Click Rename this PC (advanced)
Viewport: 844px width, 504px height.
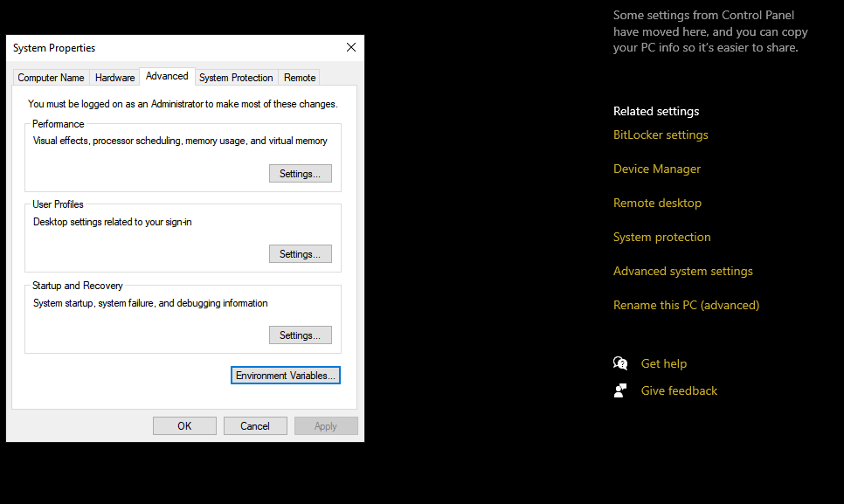[x=686, y=305]
